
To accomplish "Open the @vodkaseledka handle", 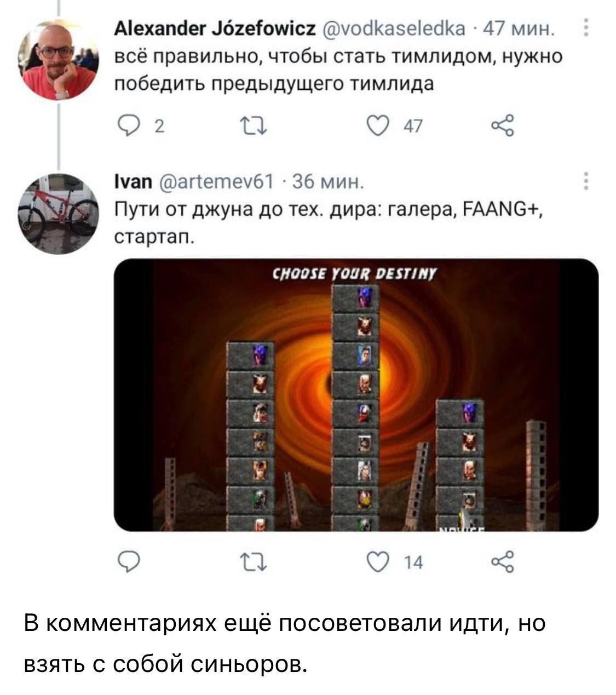I will 393,28.
